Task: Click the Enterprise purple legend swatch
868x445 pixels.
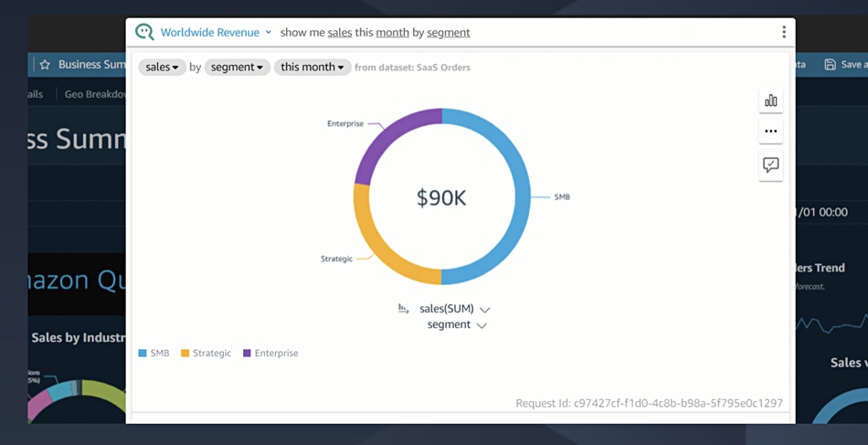Action: (247, 353)
